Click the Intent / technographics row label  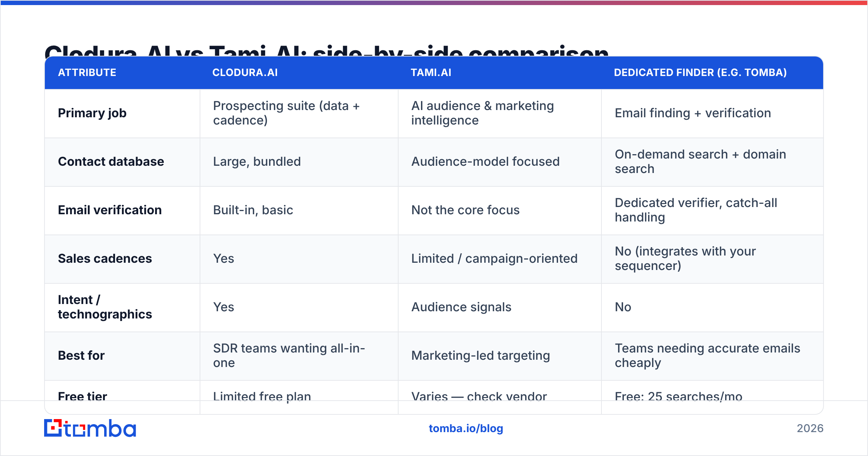point(105,307)
